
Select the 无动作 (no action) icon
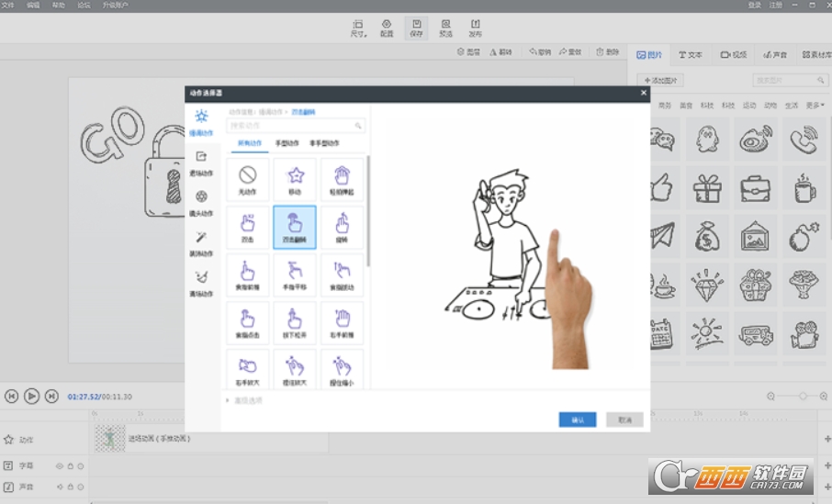(248, 178)
